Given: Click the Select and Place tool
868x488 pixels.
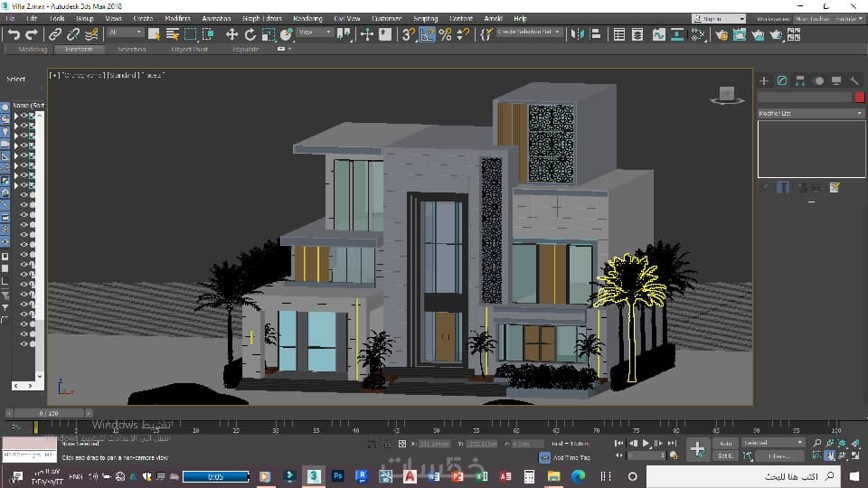Looking at the screenshot, I should [x=287, y=34].
